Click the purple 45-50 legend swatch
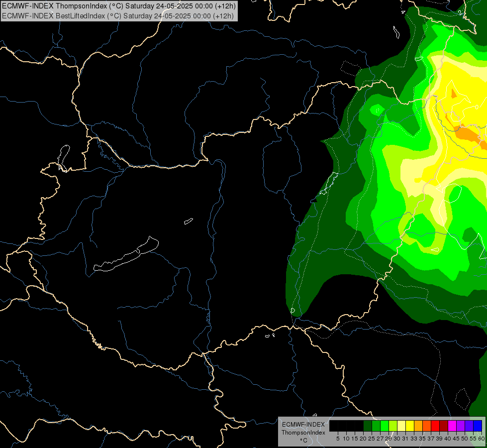The image size is (487, 448). pos(461,426)
